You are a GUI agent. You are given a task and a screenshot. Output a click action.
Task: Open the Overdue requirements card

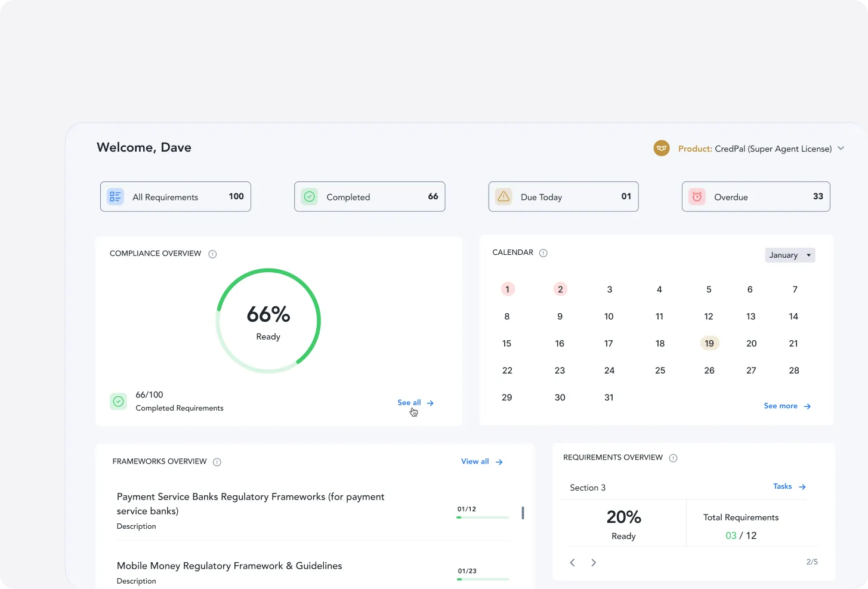(756, 196)
